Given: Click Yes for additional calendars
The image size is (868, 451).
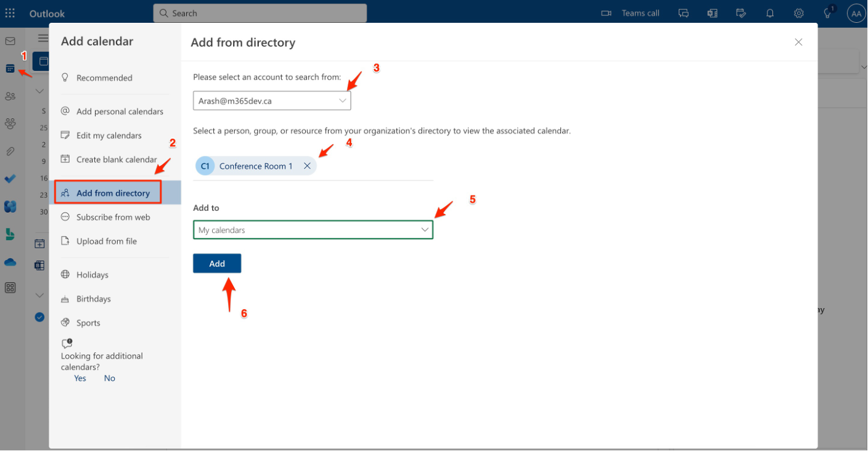Looking at the screenshot, I should pos(80,378).
